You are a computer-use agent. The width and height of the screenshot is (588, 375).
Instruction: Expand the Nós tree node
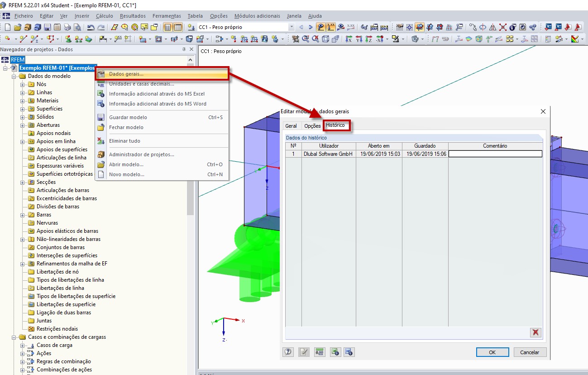coord(23,84)
